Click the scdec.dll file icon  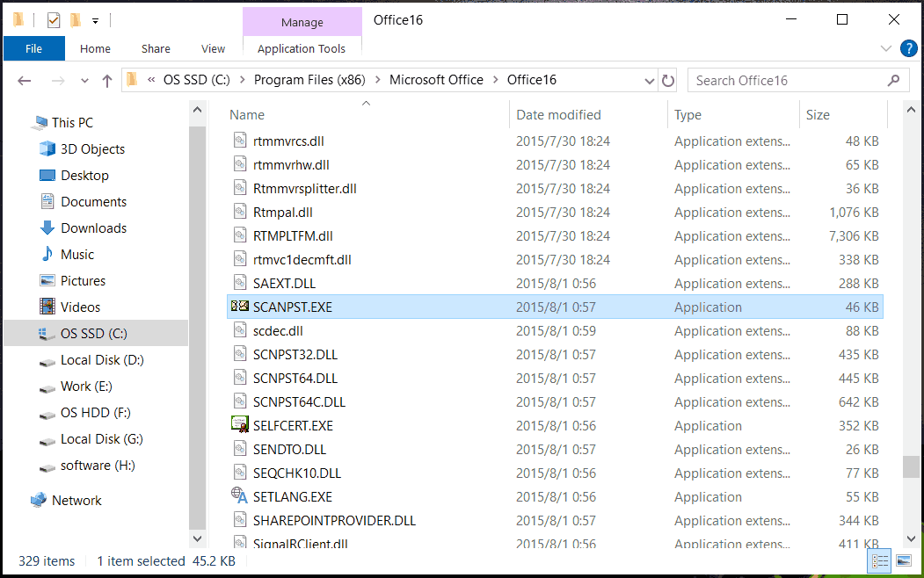[x=240, y=329]
